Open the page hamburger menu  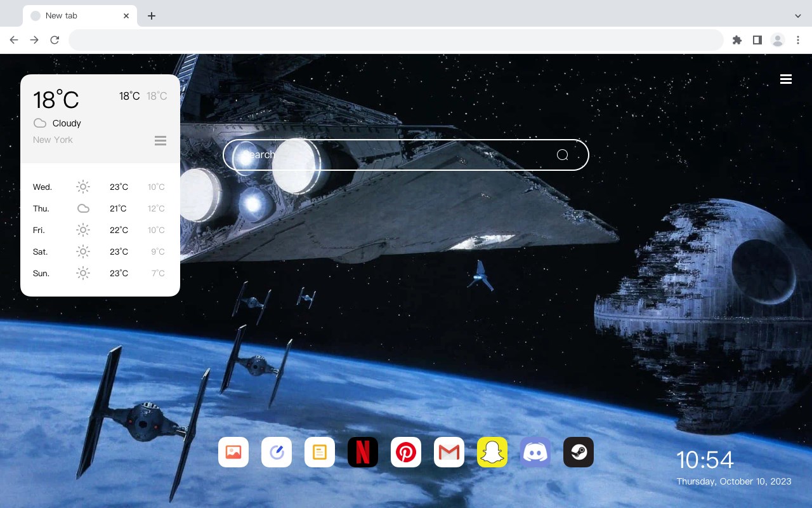pos(786,79)
